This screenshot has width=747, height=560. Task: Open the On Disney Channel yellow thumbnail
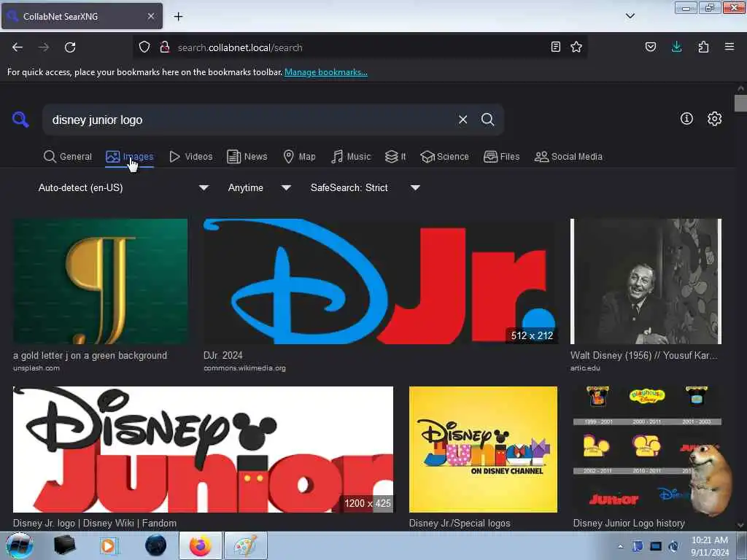[x=483, y=449]
